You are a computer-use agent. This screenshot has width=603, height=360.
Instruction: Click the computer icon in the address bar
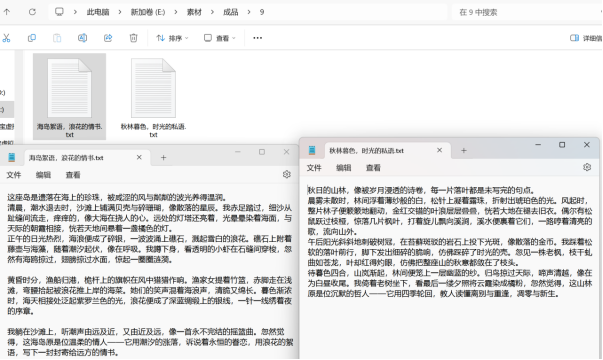click(59, 12)
